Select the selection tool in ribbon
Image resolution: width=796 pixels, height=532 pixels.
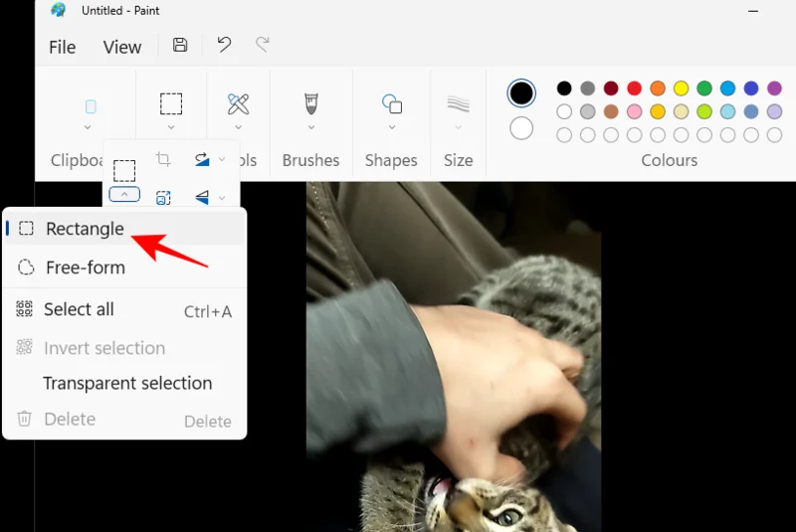(x=171, y=103)
